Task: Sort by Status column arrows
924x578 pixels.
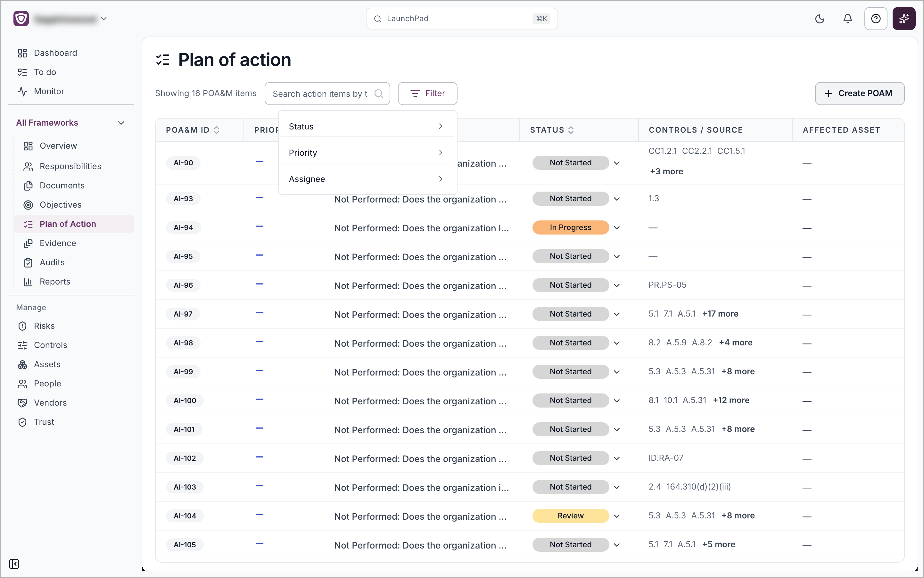Action: click(x=571, y=130)
